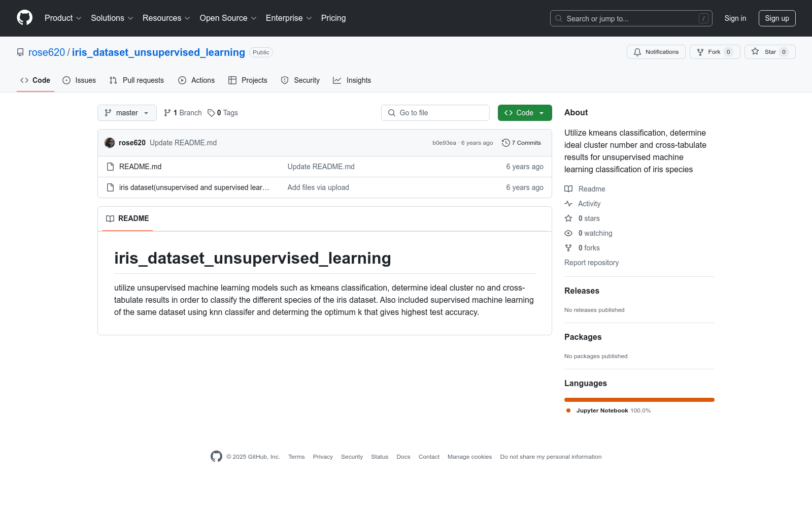Open the Privacy footer link
Viewport: 812px width, 508px height.
point(323,457)
